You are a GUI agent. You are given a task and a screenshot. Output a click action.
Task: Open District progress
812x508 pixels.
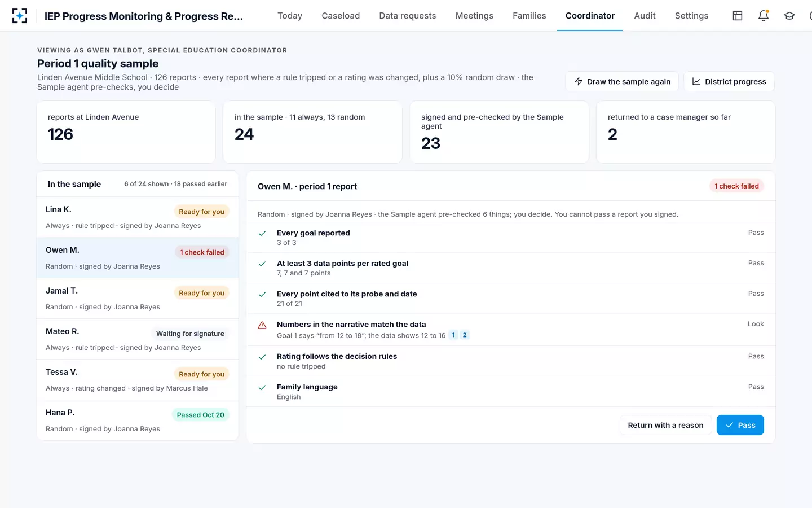coord(729,81)
